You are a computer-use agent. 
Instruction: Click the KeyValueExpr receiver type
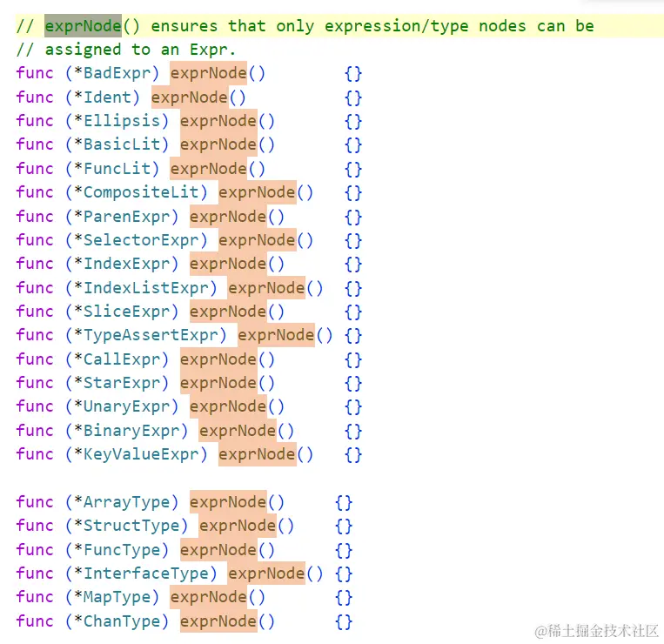(x=141, y=454)
